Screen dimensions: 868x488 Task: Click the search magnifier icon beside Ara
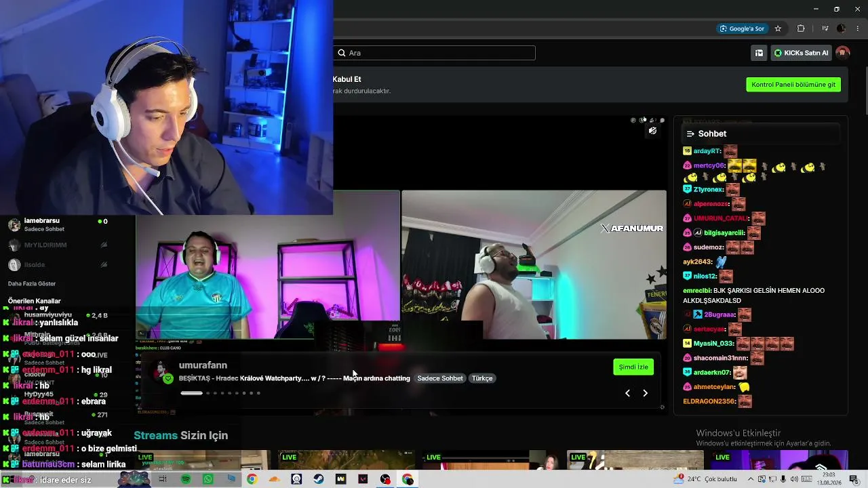341,53
